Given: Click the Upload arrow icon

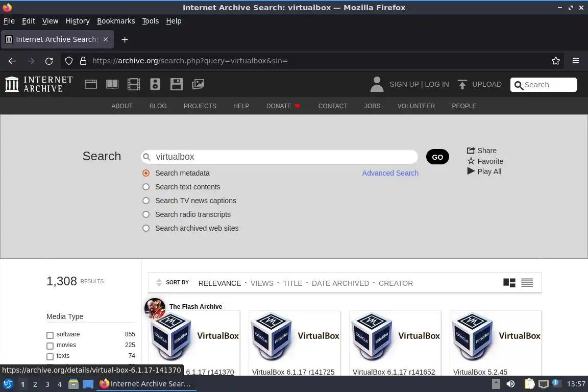Looking at the screenshot, I should [x=462, y=84].
